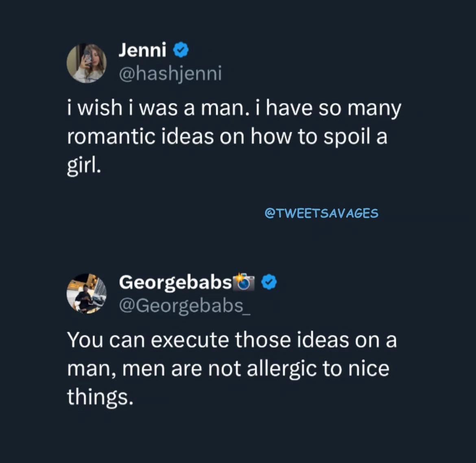The height and width of the screenshot is (463, 476).
Task: Click the Georgebabs display name
Action: coord(175,282)
